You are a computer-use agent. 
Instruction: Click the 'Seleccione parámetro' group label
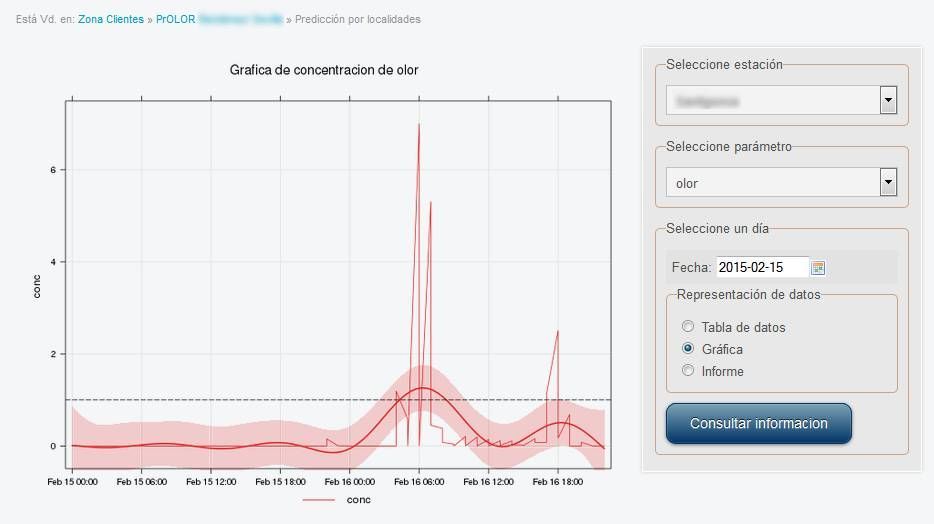pos(728,146)
